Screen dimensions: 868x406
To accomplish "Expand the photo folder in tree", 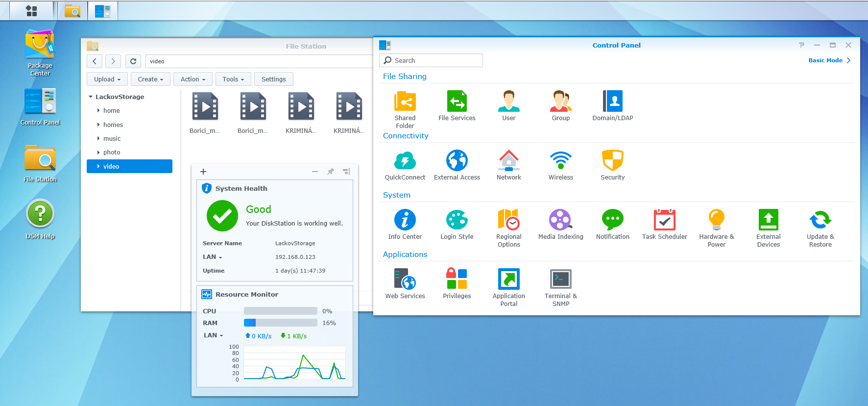I will tap(98, 152).
